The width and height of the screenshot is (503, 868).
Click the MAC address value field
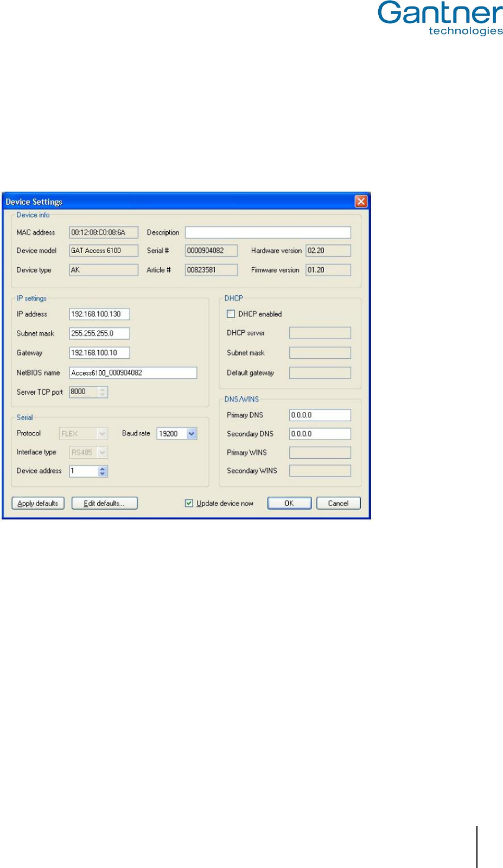coord(104,232)
